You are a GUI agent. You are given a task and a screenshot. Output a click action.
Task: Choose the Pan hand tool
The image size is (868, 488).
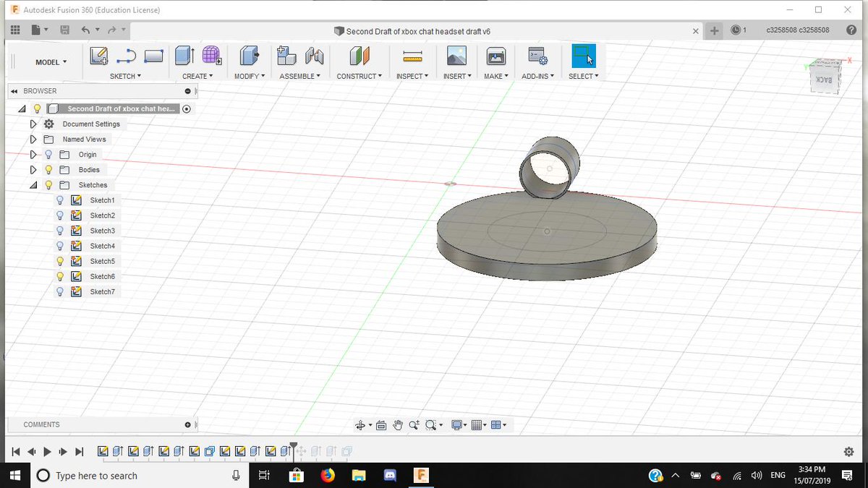[x=397, y=425]
